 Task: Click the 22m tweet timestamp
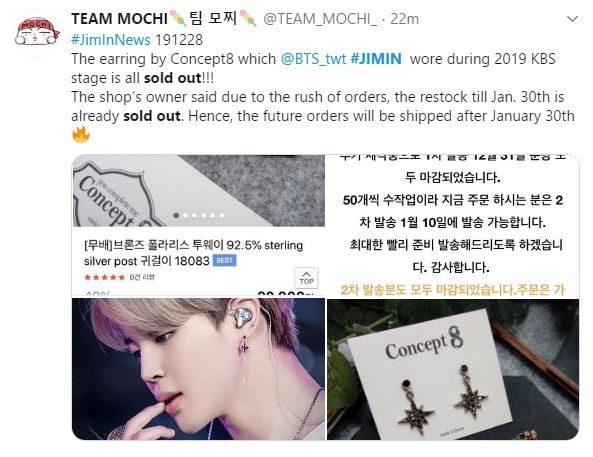pyautogui.click(x=404, y=19)
